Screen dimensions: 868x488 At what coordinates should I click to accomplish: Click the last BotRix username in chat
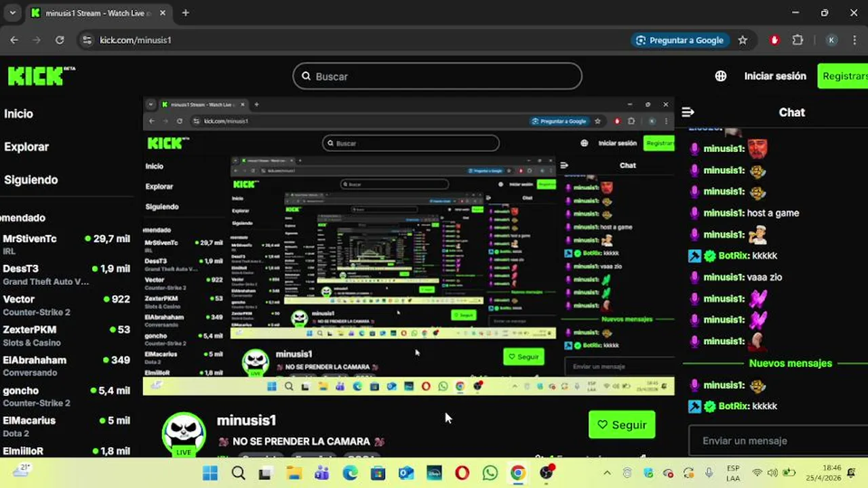(x=734, y=406)
